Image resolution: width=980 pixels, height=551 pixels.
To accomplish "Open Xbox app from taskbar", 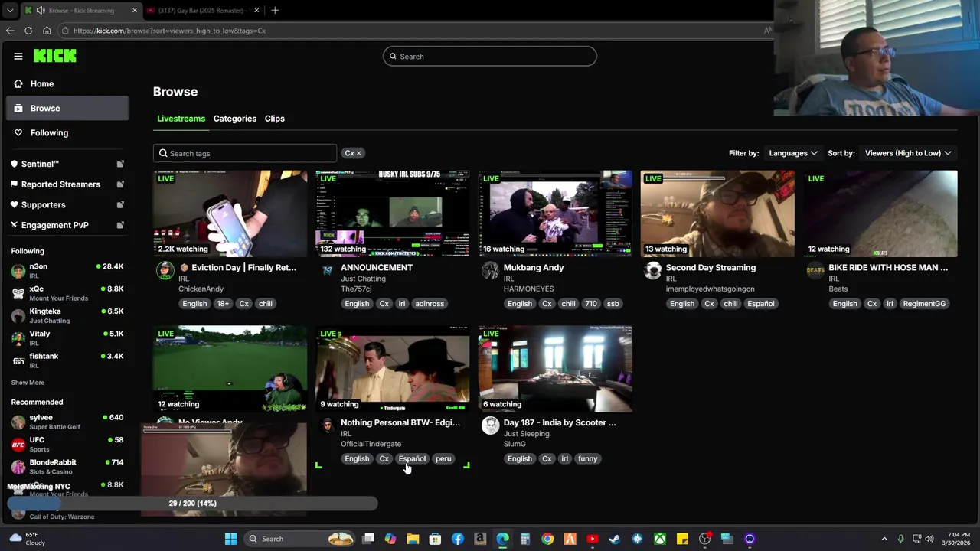I will pos(660,539).
